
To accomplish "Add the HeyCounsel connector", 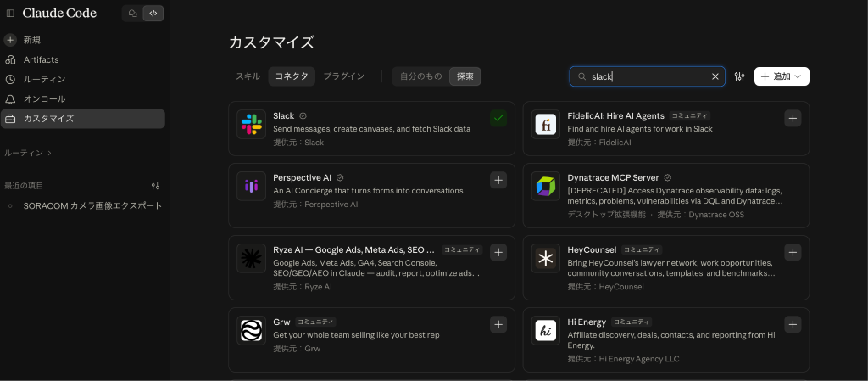I will pyautogui.click(x=793, y=253).
